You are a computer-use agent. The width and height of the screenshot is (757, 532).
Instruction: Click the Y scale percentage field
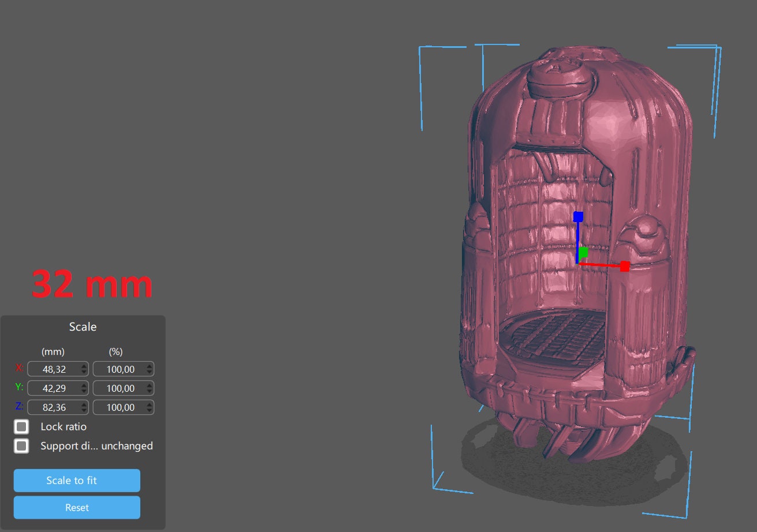(120, 388)
